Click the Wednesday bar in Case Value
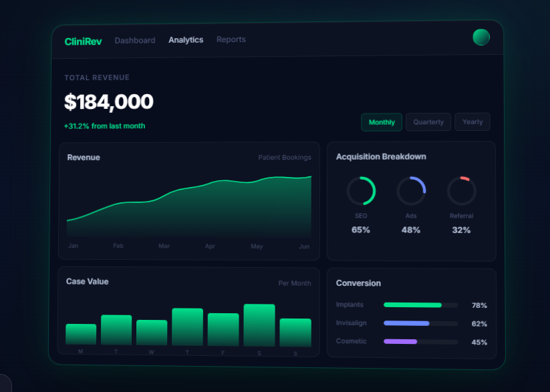Screen dimensions: 550x392 (152, 333)
